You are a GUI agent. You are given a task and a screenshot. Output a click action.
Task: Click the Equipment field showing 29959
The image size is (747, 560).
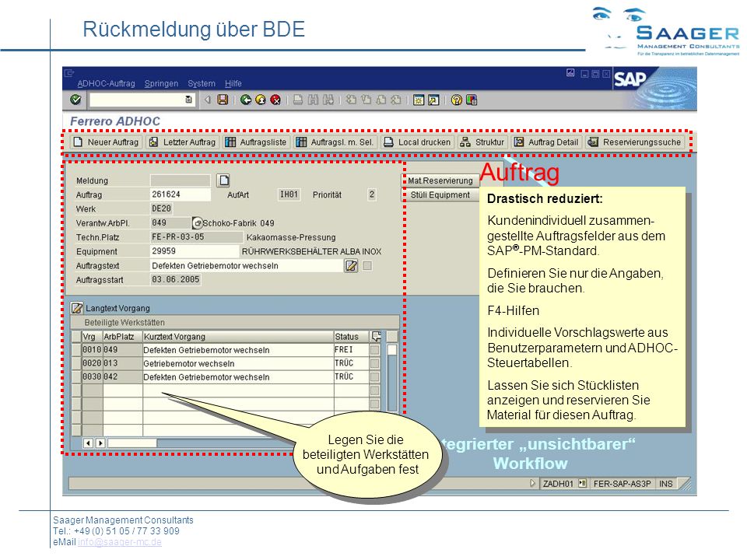tap(195, 251)
